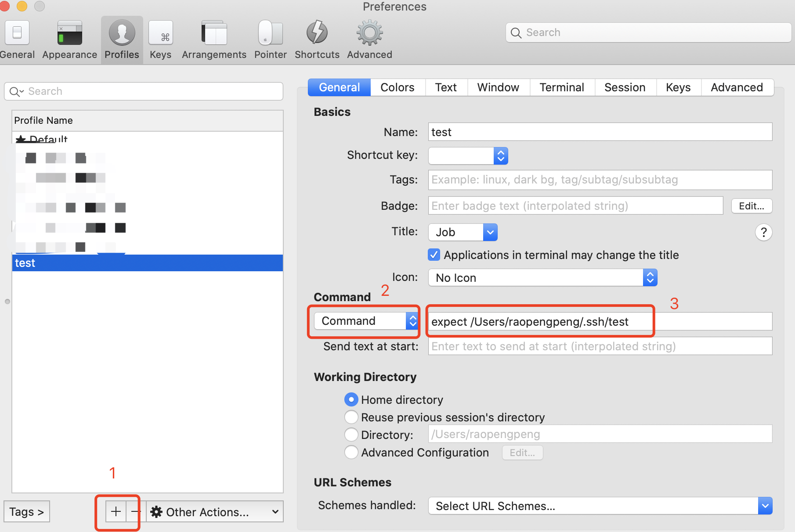Screen dimensions: 795x532
Task: Click the badge Edit... button
Action: click(752, 206)
